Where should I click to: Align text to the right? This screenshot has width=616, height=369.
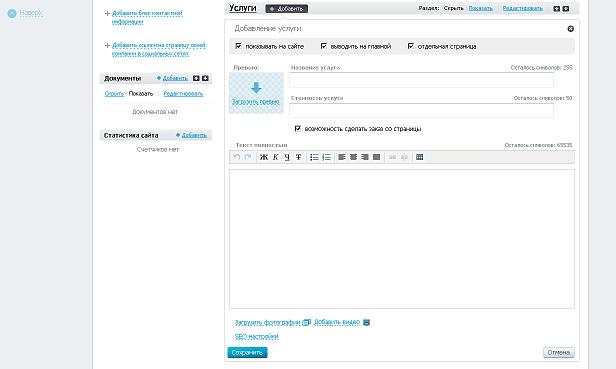tap(365, 157)
